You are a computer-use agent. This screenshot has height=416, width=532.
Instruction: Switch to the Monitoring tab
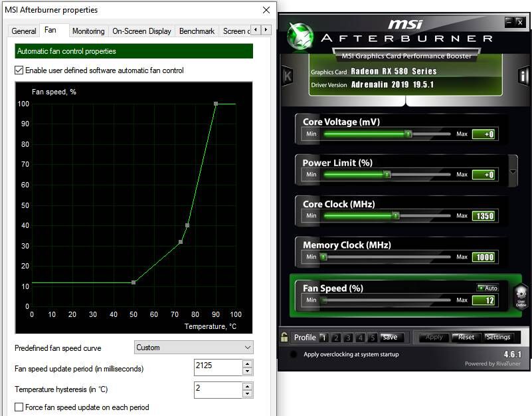tap(88, 31)
